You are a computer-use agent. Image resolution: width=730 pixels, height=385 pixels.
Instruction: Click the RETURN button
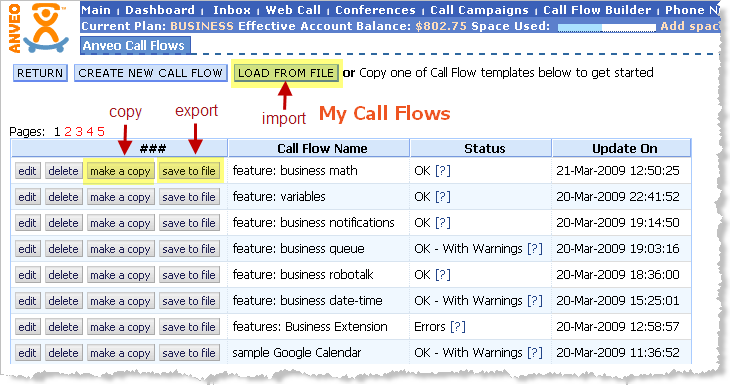pyautogui.click(x=40, y=73)
